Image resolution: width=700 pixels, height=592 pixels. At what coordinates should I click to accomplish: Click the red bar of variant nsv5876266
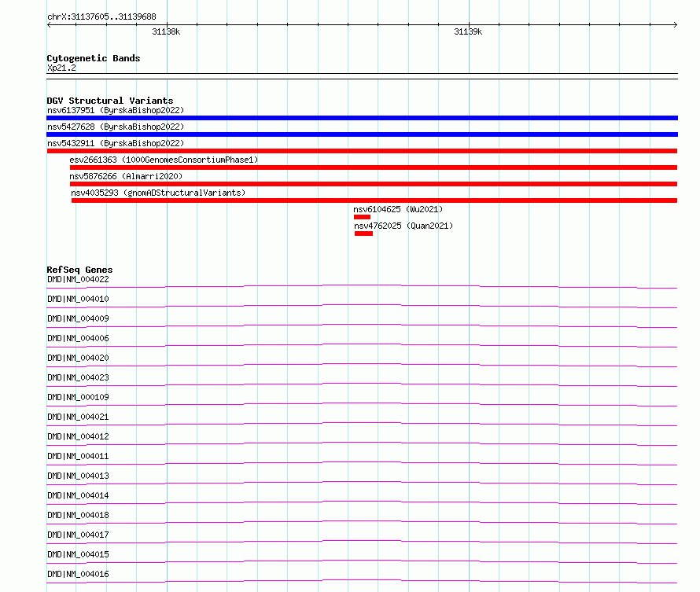(374, 184)
